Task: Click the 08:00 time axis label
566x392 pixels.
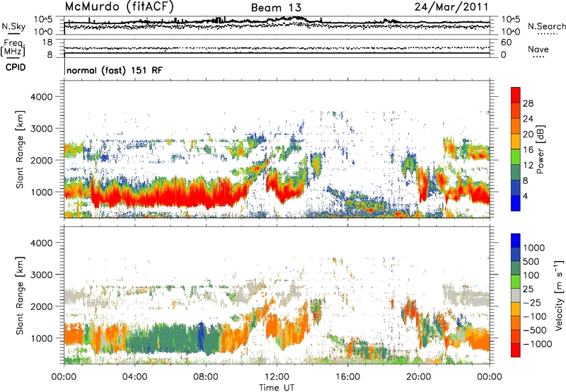Action: pyautogui.click(x=206, y=377)
